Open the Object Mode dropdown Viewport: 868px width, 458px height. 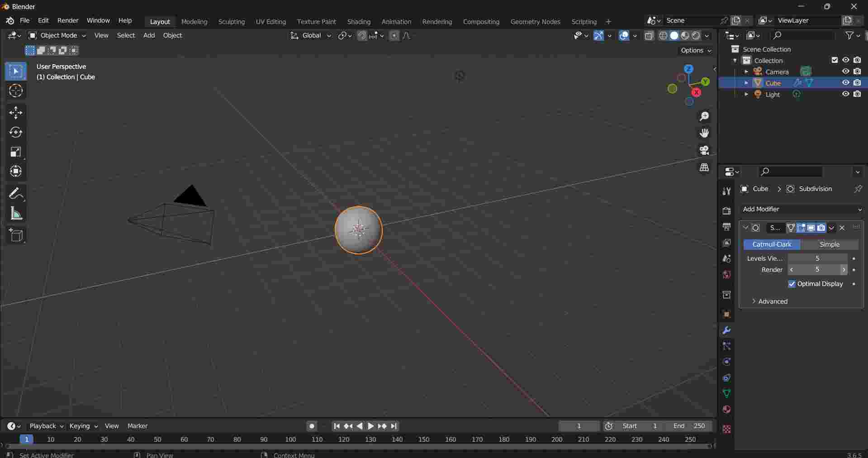coord(57,35)
